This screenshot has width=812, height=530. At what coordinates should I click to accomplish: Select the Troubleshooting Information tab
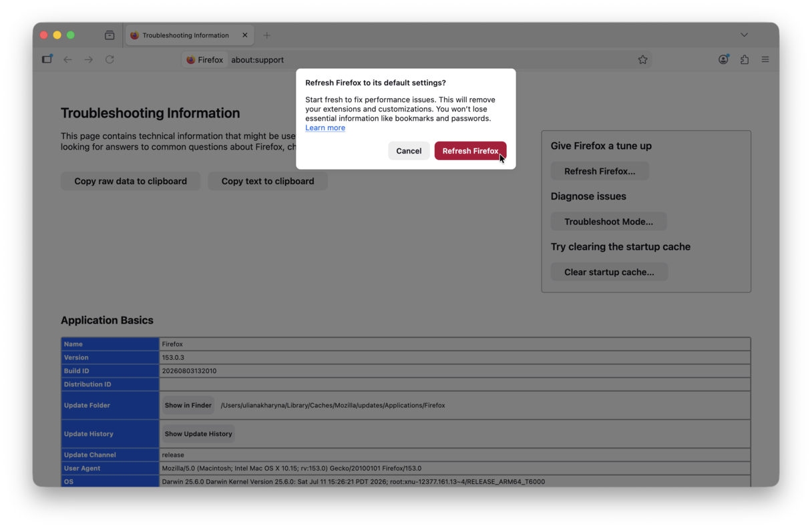(189, 35)
